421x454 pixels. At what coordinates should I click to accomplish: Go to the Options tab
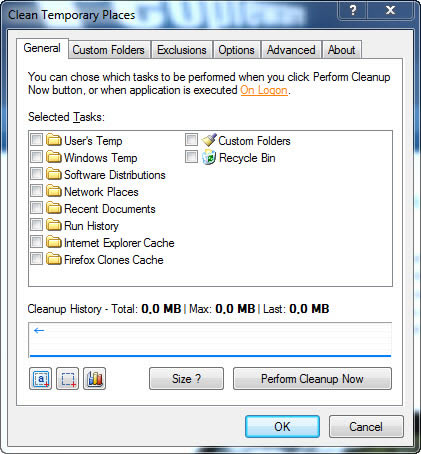pyautogui.click(x=236, y=50)
